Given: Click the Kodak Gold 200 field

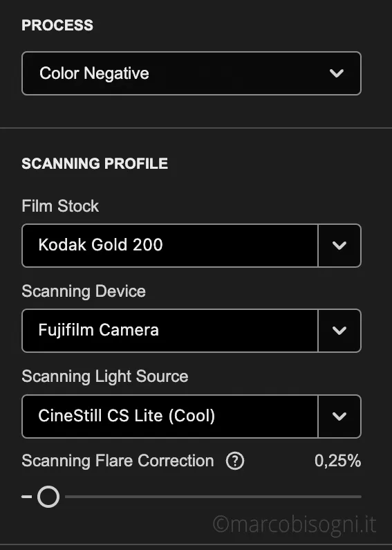Looking at the screenshot, I should click(x=170, y=246).
